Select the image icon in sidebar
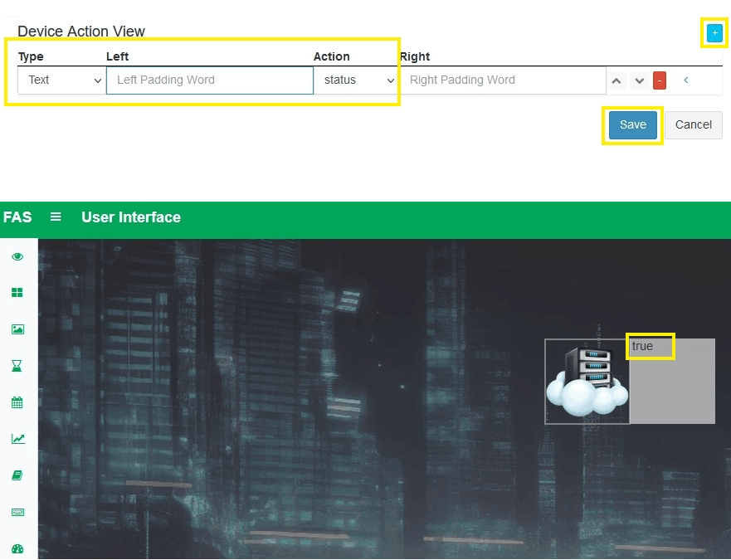Viewport: 731px width, 560px height. tap(17, 329)
